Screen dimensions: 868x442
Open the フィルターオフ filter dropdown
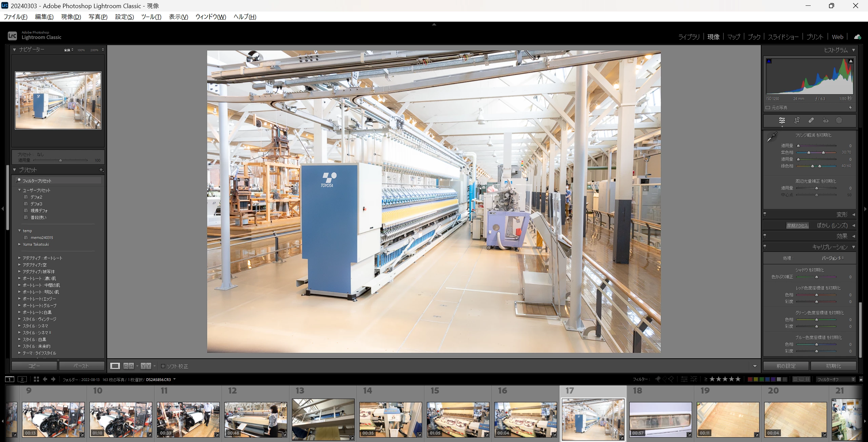(x=835, y=379)
